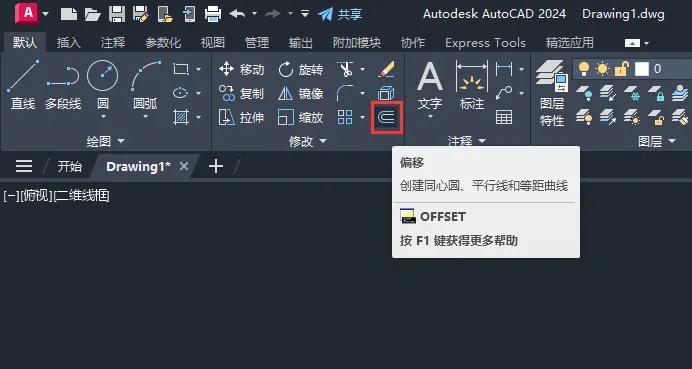Open the Circle tool dropdown arrow
This screenshot has width=692, height=369.
tap(103, 117)
